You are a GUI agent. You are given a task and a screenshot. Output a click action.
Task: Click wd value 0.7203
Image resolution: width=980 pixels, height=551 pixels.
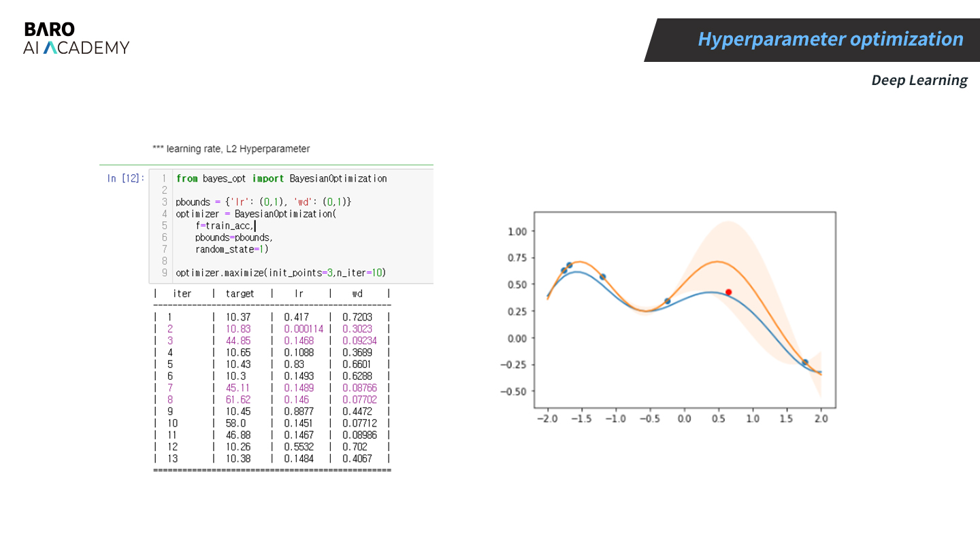[x=357, y=317]
